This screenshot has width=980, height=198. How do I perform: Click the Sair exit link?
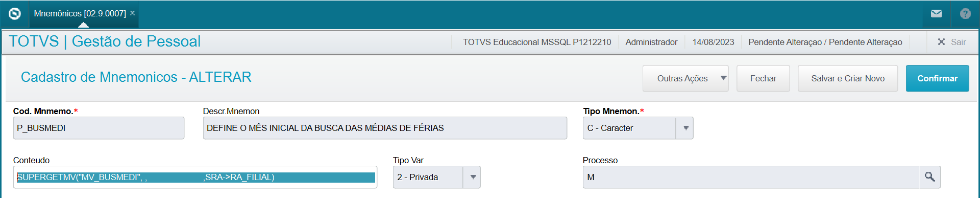(958, 42)
